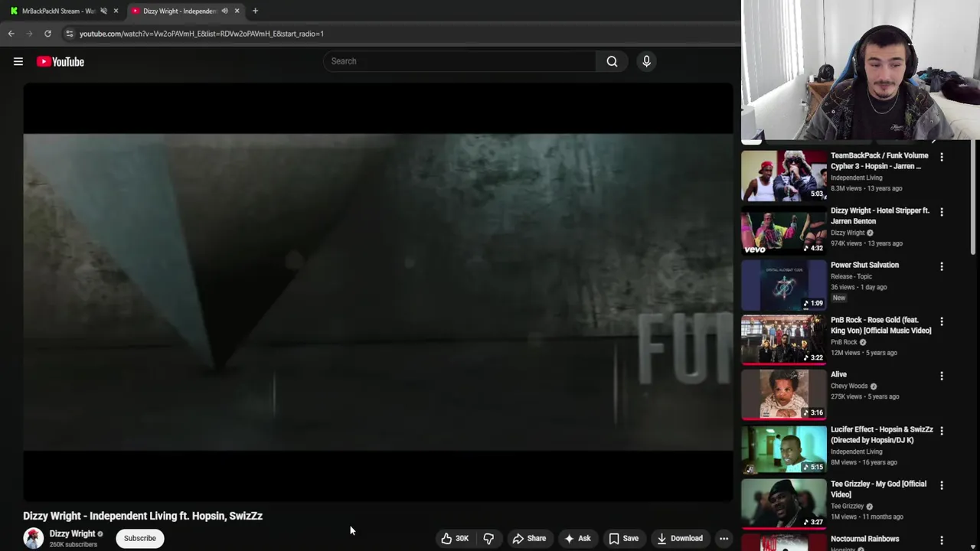Open the Lucifer Effect video thumbnail
The height and width of the screenshot is (551, 980).
783,449
